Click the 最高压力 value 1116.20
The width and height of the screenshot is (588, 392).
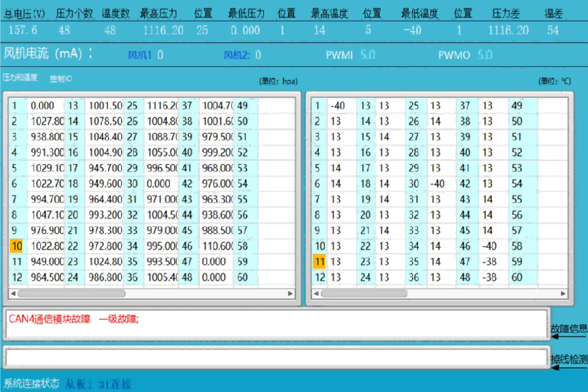tap(163, 29)
